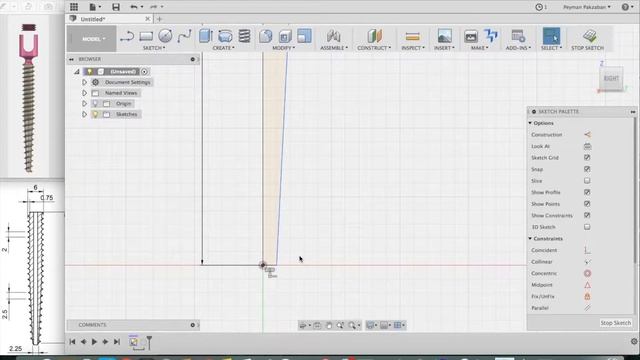Click the sketch feature in timeline

(134, 342)
